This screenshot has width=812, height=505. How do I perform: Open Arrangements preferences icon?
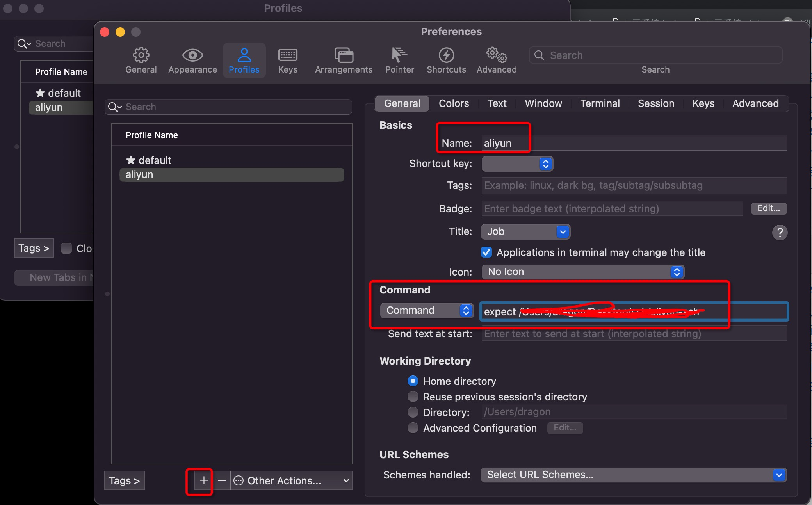tap(344, 56)
